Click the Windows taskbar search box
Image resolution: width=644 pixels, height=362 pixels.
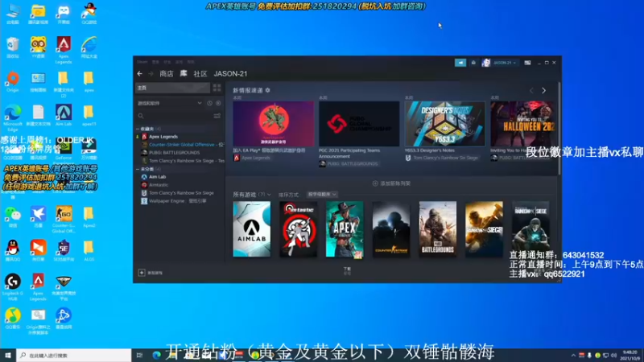pos(74,356)
